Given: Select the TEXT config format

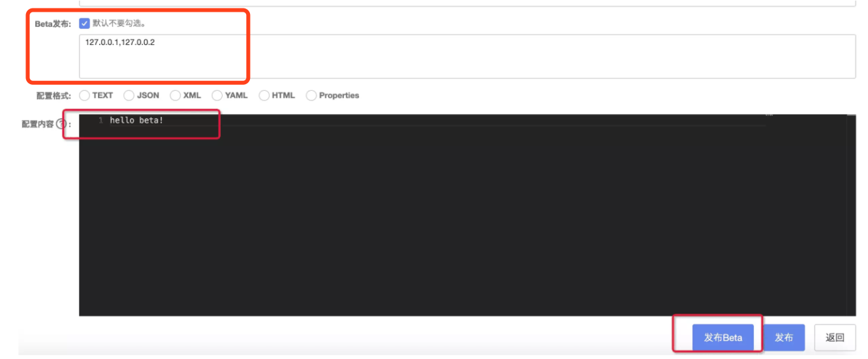Looking at the screenshot, I should pos(84,95).
